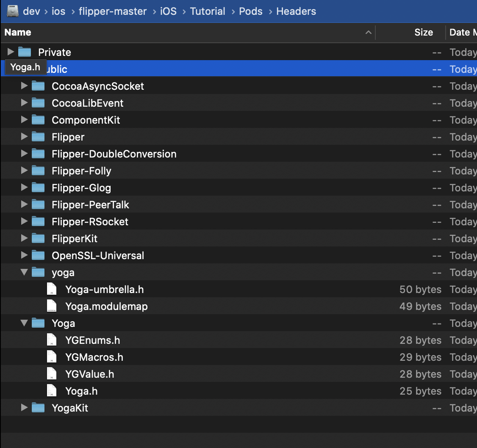Sort by the Name column header
Image resolution: width=477 pixels, height=448 pixels.
pos(18,32)
